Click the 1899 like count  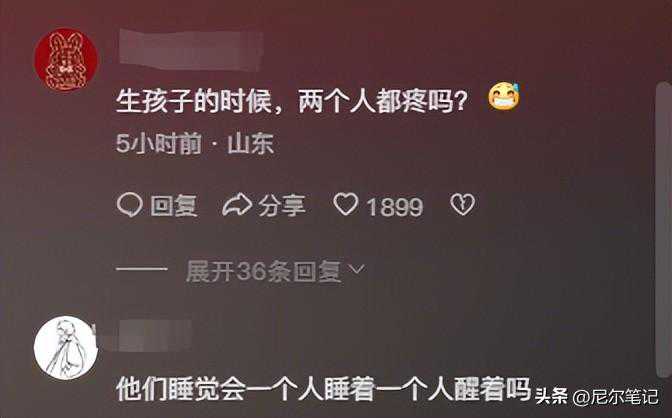[395, 207]
